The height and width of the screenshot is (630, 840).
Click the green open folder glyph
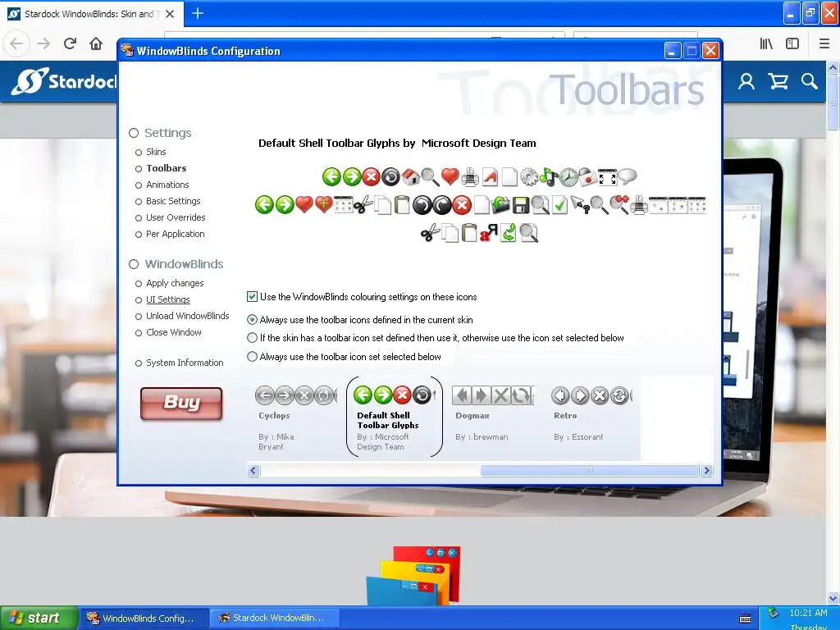pos(500,205)
